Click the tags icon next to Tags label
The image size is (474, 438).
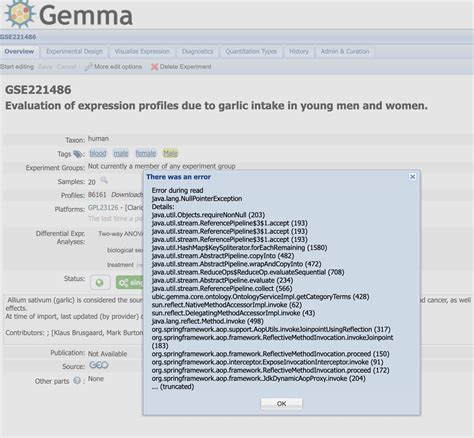[x=79, y=154]
